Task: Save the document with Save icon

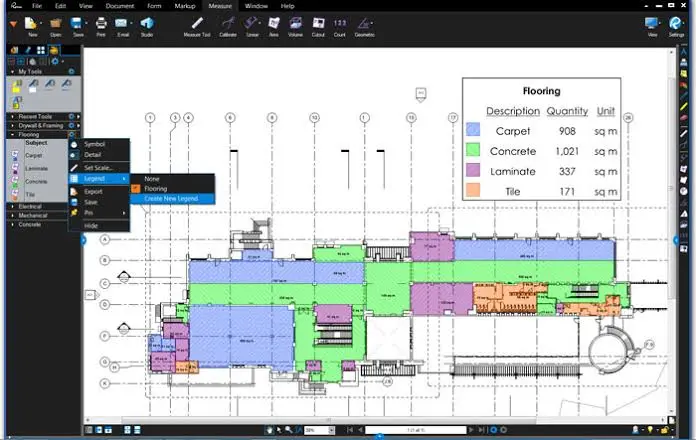Action: (77, 23)
